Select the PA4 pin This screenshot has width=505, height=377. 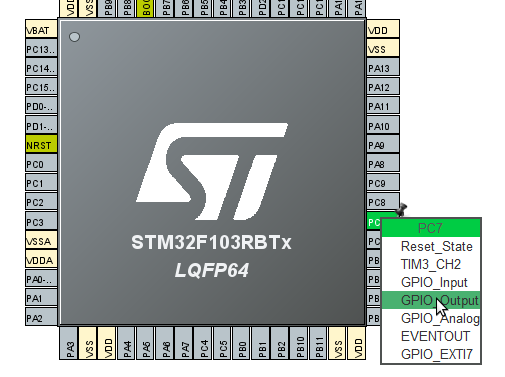pyautogui.click(x=126, y=343)
